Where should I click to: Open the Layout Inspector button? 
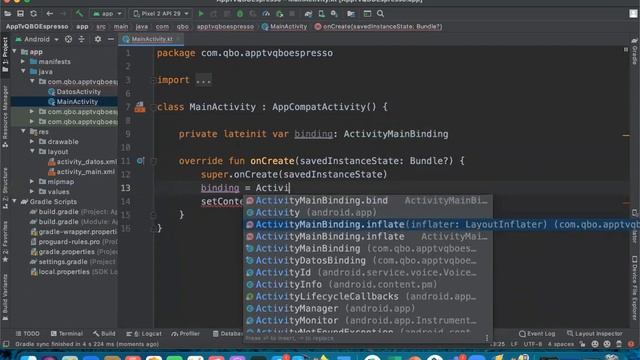(x=594, y=333)
